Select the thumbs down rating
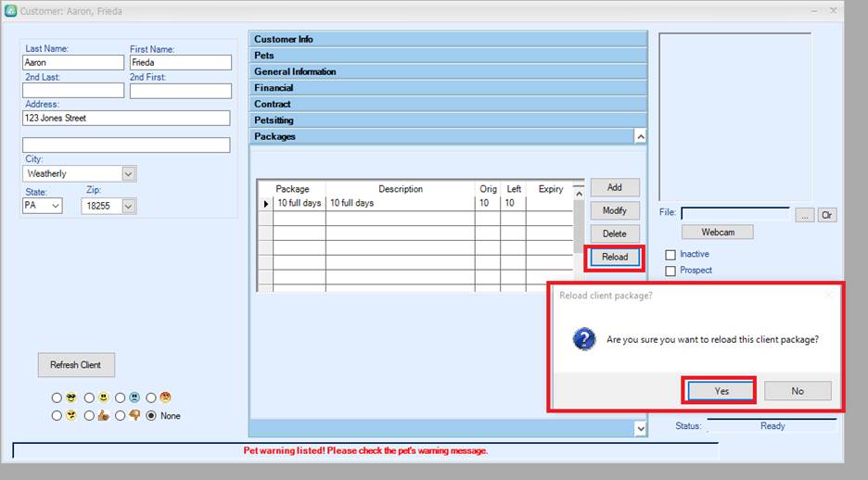 121,416
